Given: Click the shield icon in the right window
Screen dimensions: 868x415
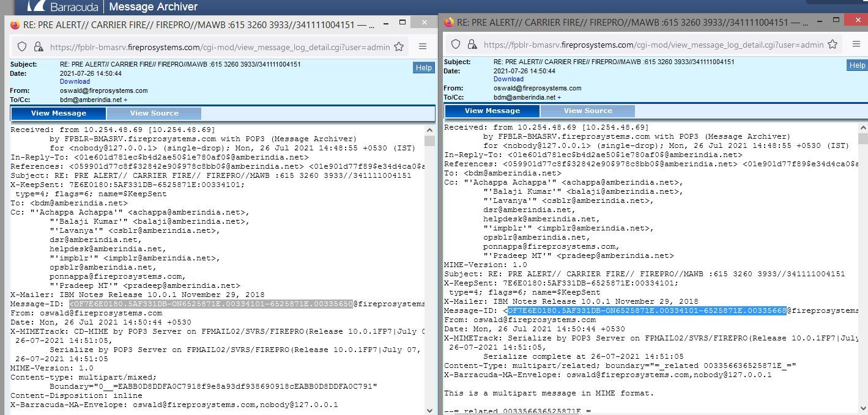Looking at the screenshot, I should pyautogui.click(x=456, y=45).
